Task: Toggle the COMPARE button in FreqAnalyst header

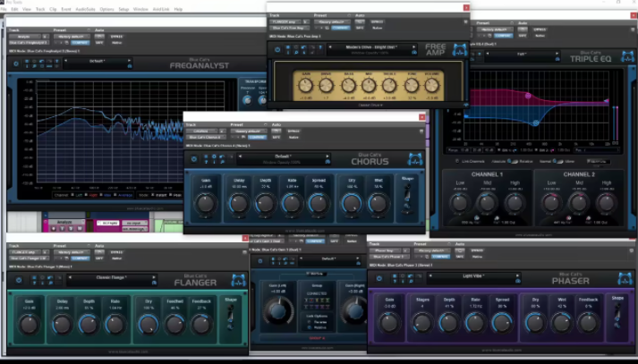Action: coord(81,43)
